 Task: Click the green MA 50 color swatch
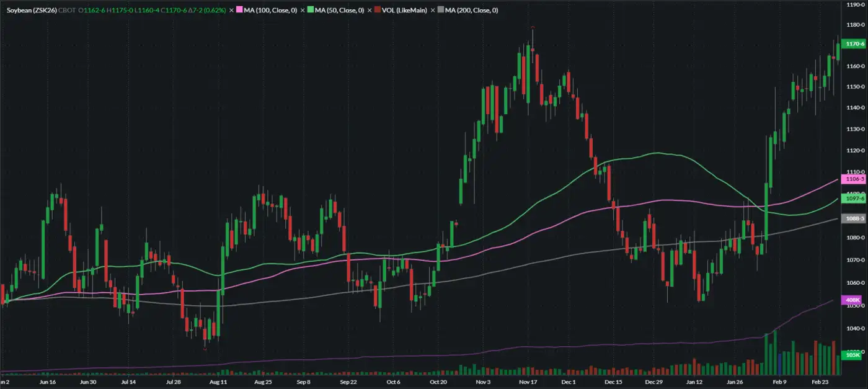click(310, 11)
